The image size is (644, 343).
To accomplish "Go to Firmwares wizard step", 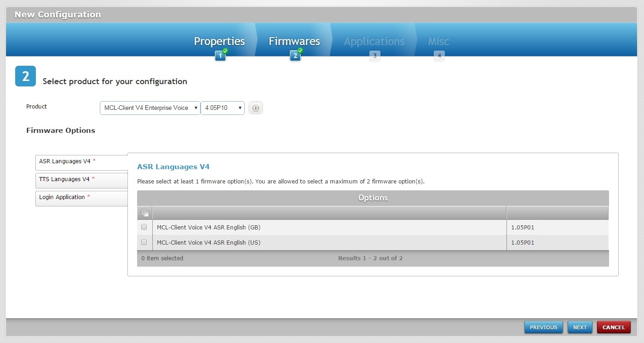I will click(x=294, y=41).
